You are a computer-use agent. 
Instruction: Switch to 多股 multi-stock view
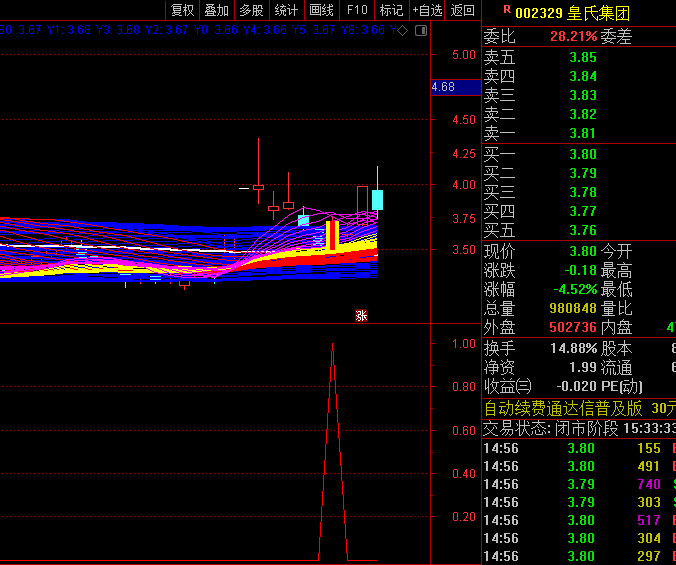(251, 10)
